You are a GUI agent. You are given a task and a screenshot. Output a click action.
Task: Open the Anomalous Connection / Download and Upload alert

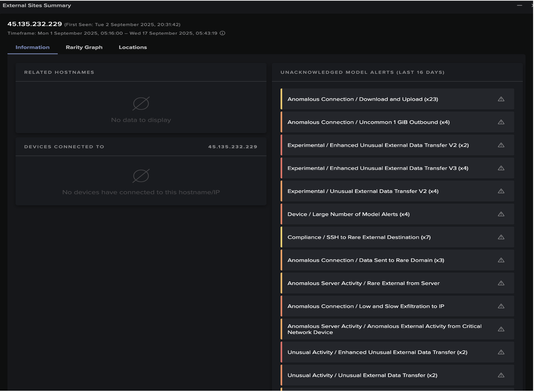coord(363,99)
